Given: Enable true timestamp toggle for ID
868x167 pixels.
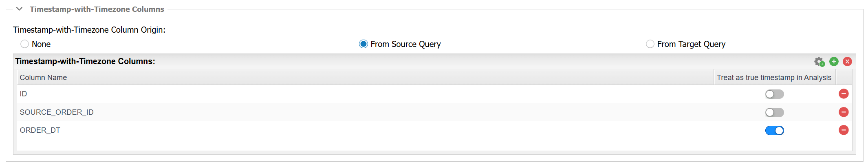Looking at the screenshot, I should point(774,94).
